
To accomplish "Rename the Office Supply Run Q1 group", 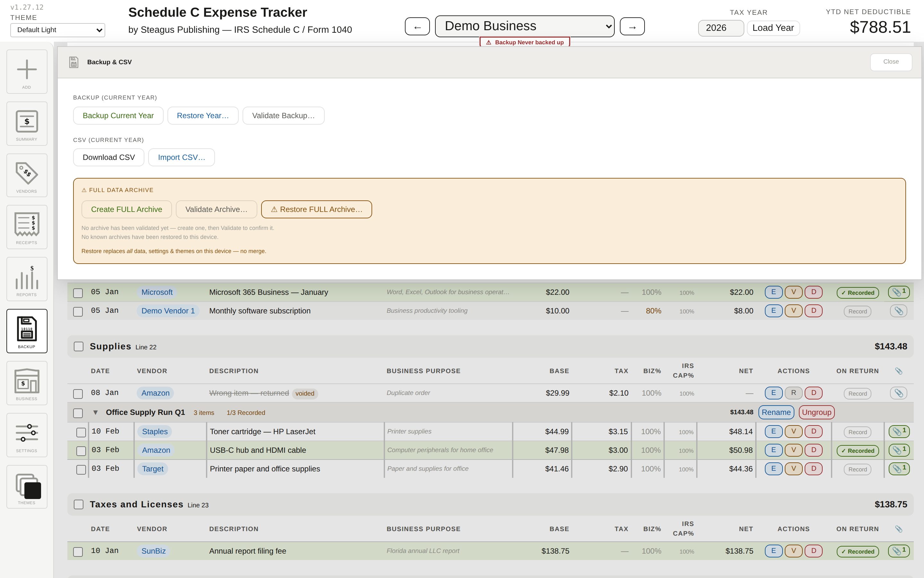I will pos(776,412).
